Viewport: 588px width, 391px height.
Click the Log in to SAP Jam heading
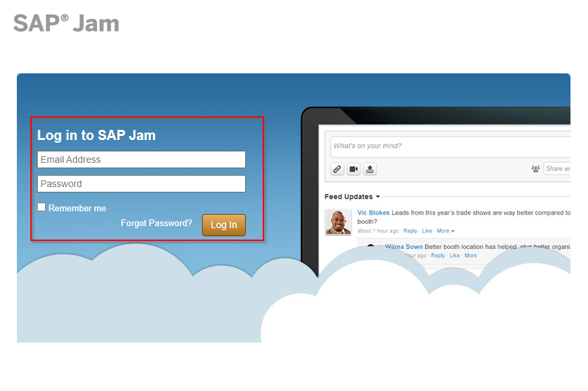96,135
